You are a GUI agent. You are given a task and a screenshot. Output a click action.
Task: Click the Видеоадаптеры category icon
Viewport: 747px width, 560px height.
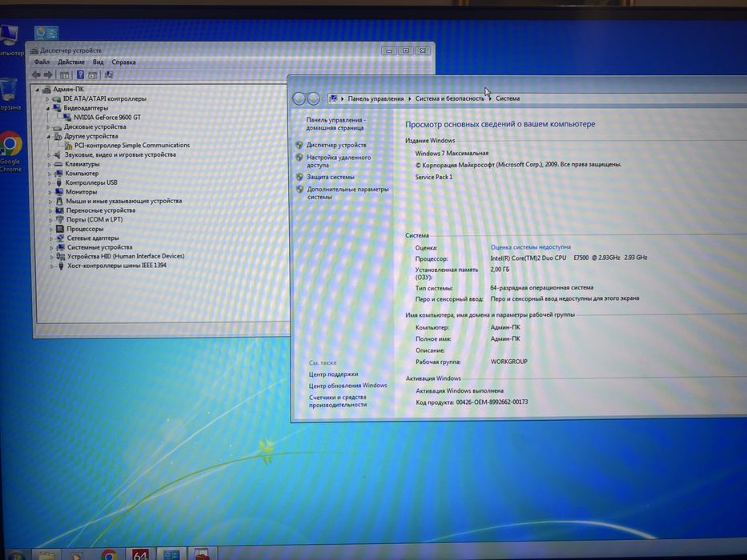tap(57, 108)
